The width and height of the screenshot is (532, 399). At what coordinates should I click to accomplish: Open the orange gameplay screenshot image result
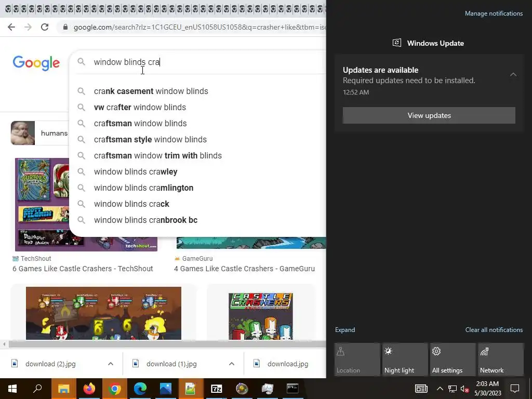pos(103,313)
